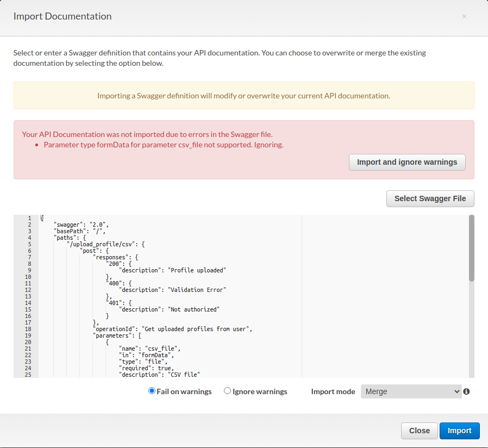Click line number 1 in the editor gutter
The width and height of the screenshot is (488, 448).
29,218
